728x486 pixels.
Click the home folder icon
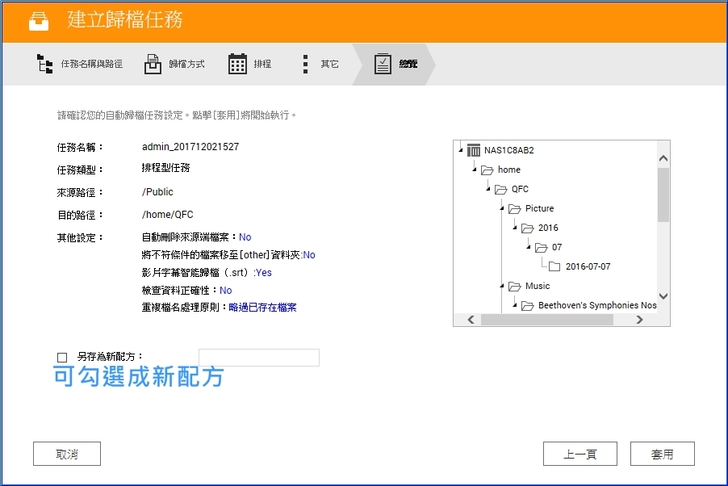point(487,170)
